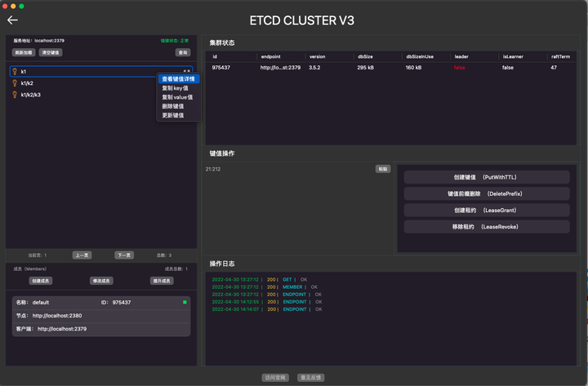The image size is (588, 386).
Task: Click the 粘贴 paste button
Action: point(383,169)
